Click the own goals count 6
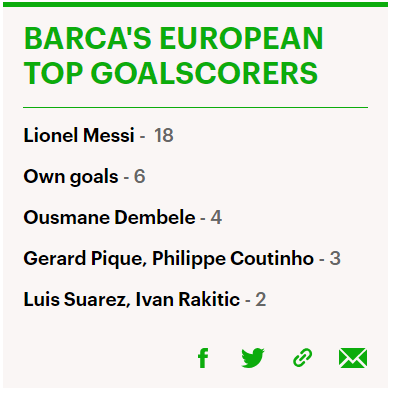395x393 pixels. [x=140, y=176]
